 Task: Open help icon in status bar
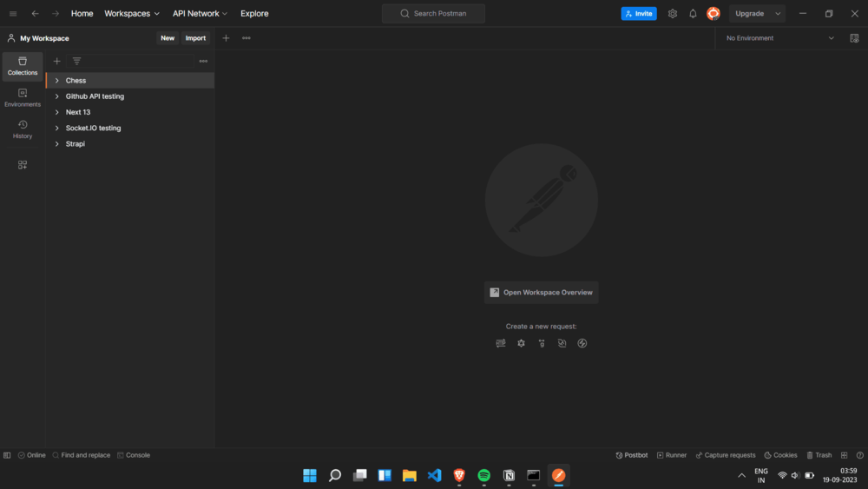(859, 455)
